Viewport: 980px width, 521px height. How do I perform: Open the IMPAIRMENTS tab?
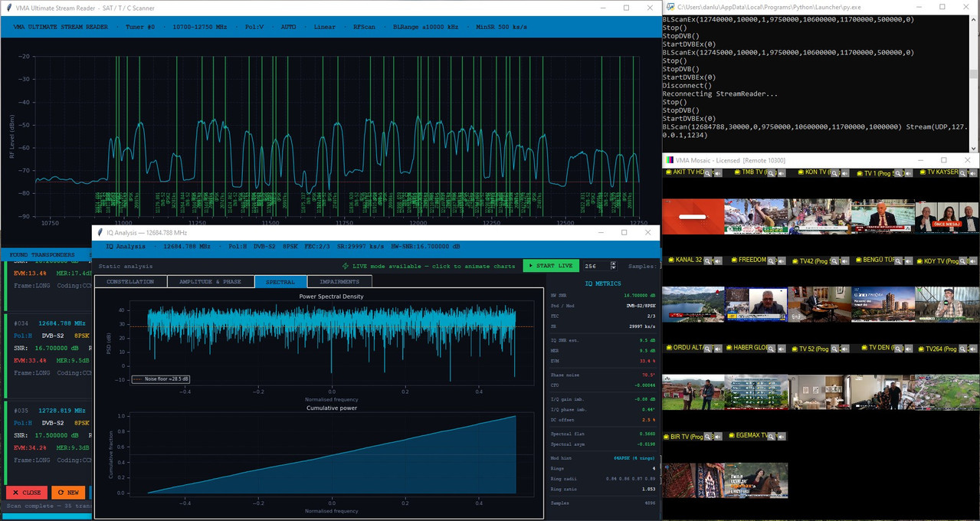coord(339,281)
